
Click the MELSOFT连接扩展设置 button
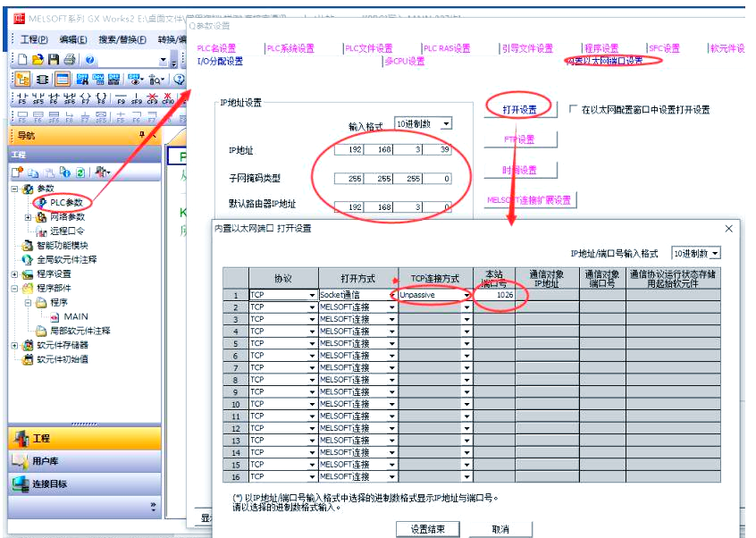point(530,199)
